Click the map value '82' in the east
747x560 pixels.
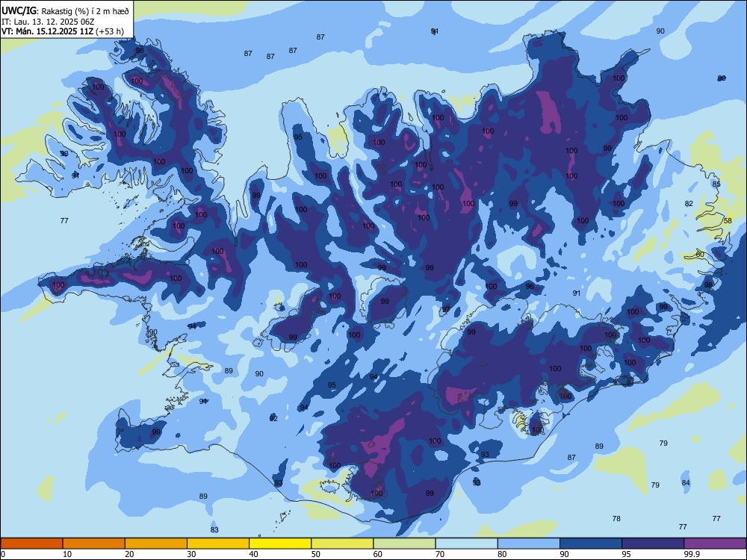click(689, 203)
